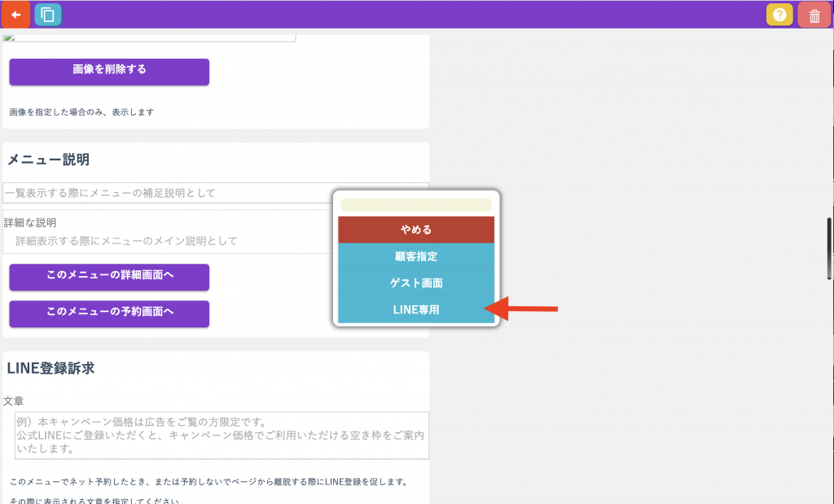Choose やめる to cancel the popup
Screen dimensions: 834x504
pos(416,230)
